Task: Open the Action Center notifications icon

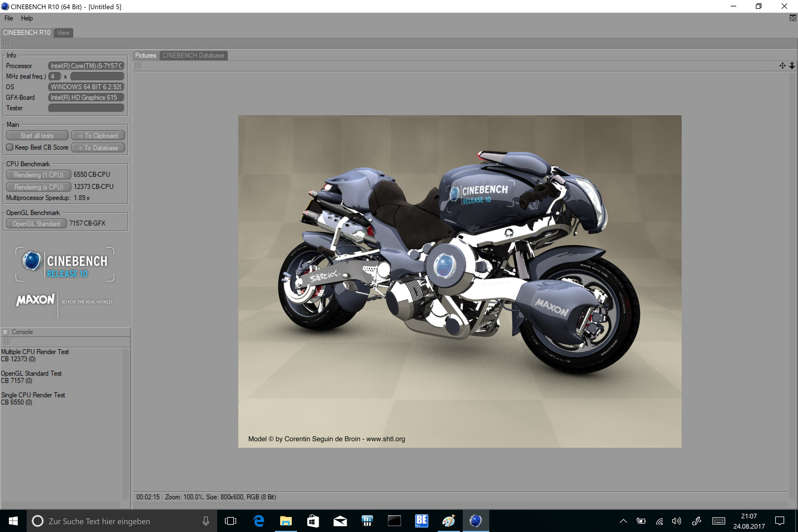Action: 780,521
